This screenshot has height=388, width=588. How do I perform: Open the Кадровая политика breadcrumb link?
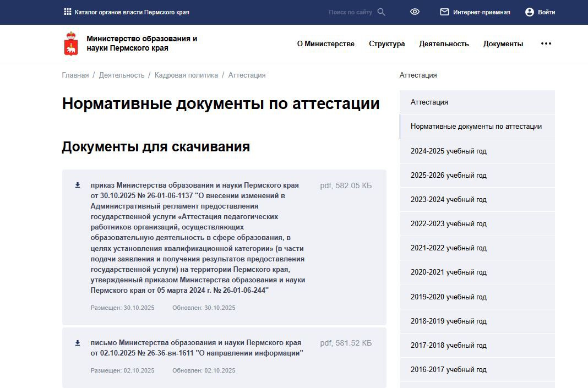coord(186,75)
